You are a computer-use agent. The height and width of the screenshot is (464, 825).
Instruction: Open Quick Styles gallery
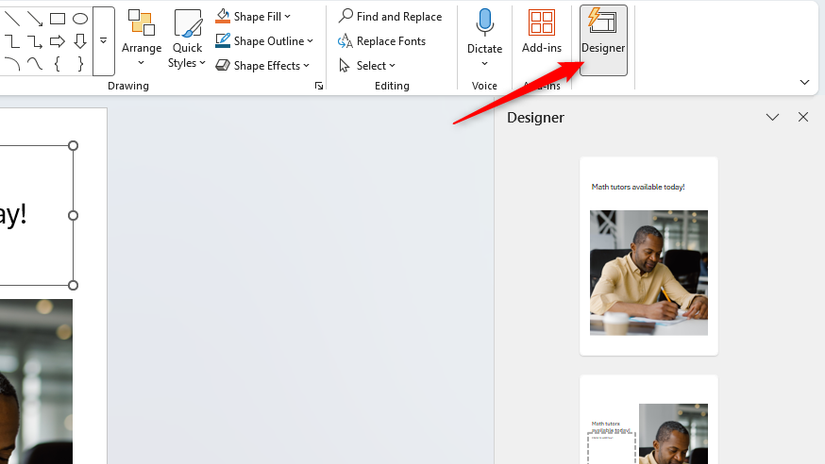coord(187,38)
